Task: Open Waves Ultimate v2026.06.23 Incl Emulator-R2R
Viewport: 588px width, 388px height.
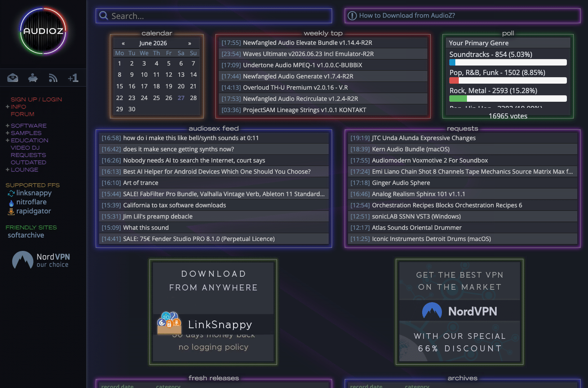Action: click(308, 54)
